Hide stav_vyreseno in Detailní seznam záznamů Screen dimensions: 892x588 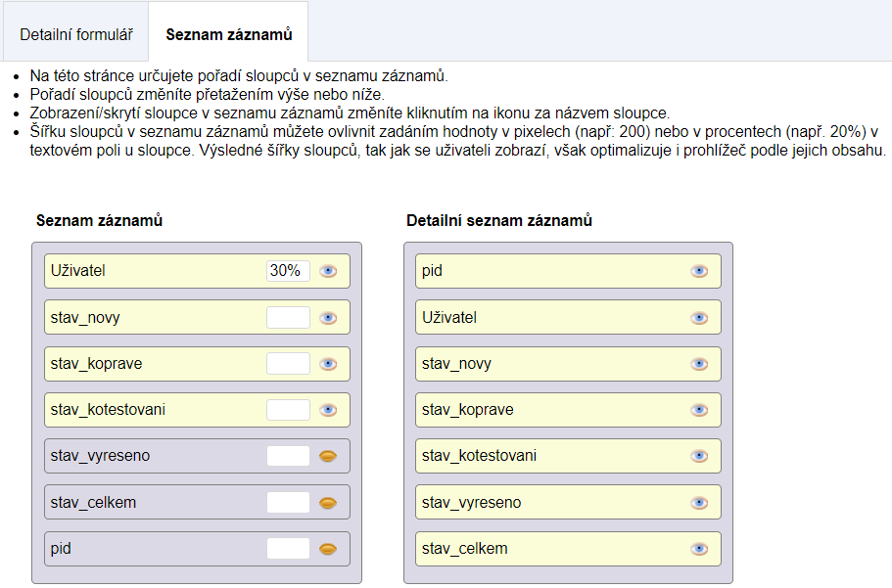699,503
